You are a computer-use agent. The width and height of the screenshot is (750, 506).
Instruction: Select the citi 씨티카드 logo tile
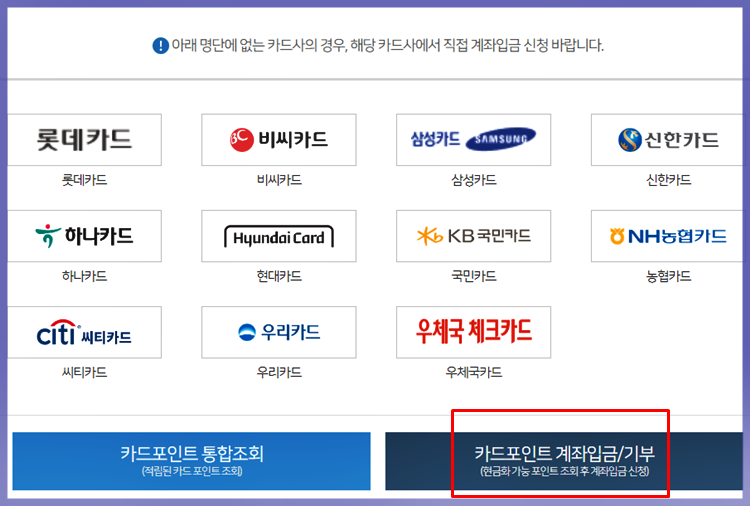pos(85,332)
